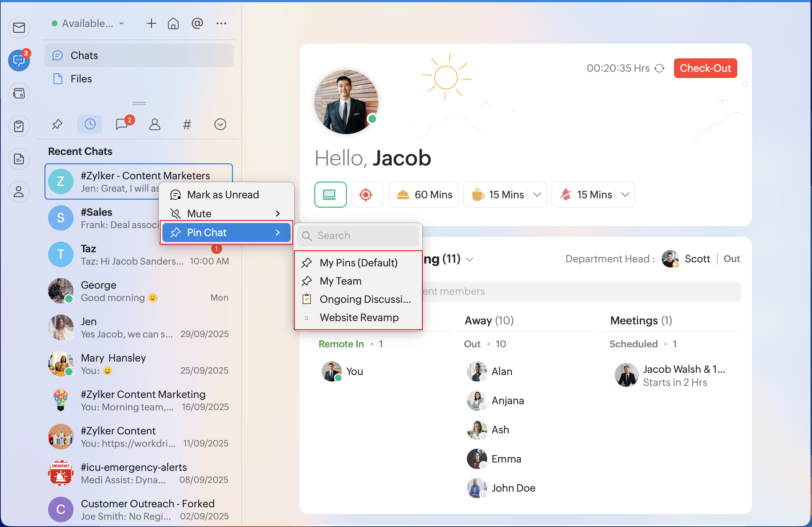
Task: Expand the Mute submenu arrow
Action: [x=278, y=214]
